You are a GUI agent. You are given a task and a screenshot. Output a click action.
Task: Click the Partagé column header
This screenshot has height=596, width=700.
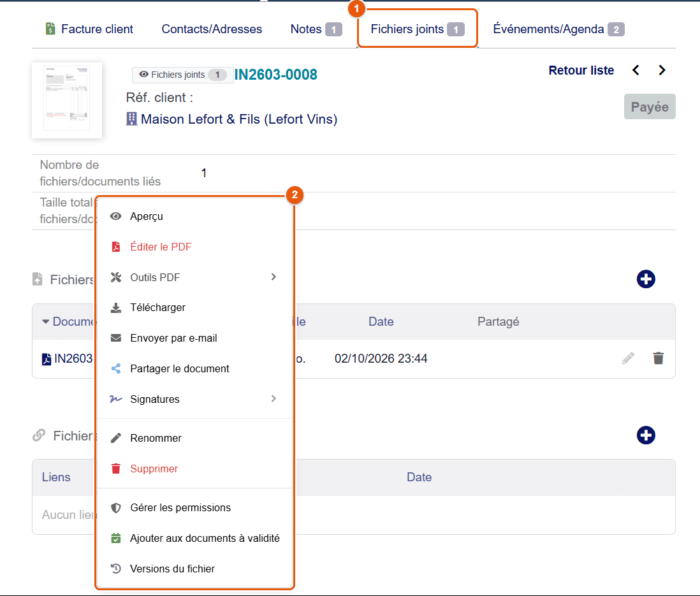(498, 321)
